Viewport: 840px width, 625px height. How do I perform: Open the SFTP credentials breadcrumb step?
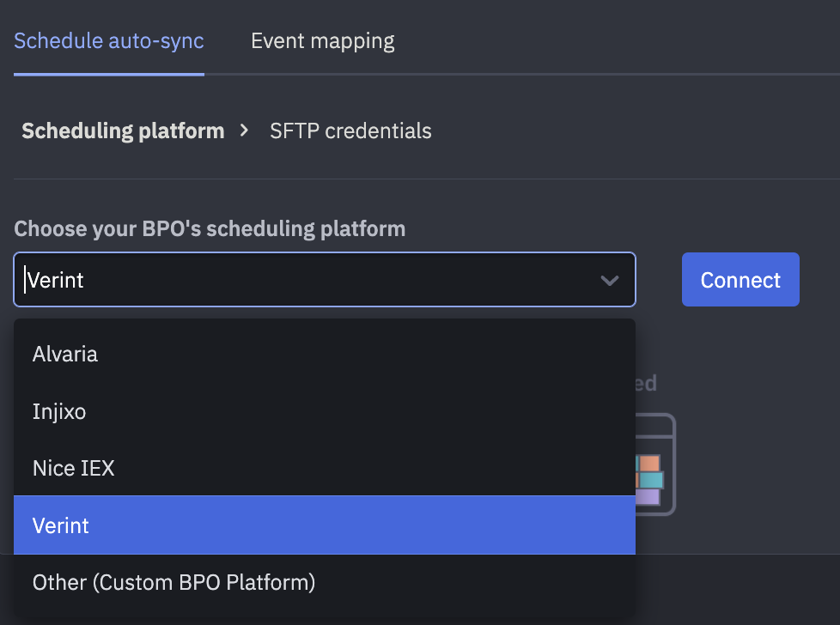click(x=350, y=130)
